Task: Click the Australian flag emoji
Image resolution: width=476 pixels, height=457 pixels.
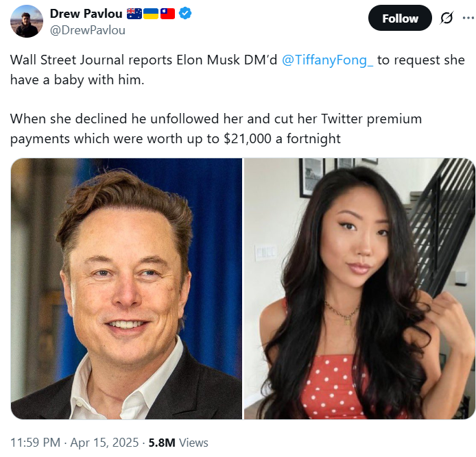Action: (x=134, y=14)
